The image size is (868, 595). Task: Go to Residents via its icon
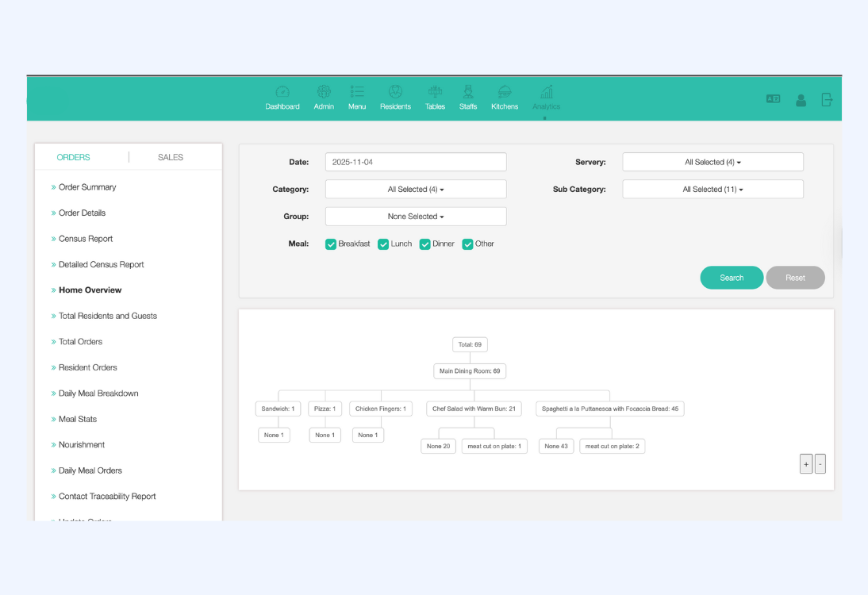point(395,92)
